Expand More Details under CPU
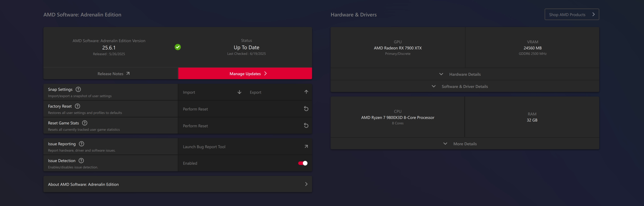This screenshot has width=644, height=206. pos(465,143)
